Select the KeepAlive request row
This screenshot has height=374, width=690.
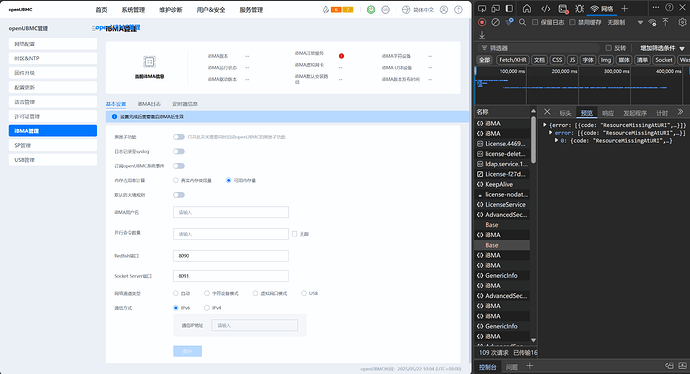(503, 184)
